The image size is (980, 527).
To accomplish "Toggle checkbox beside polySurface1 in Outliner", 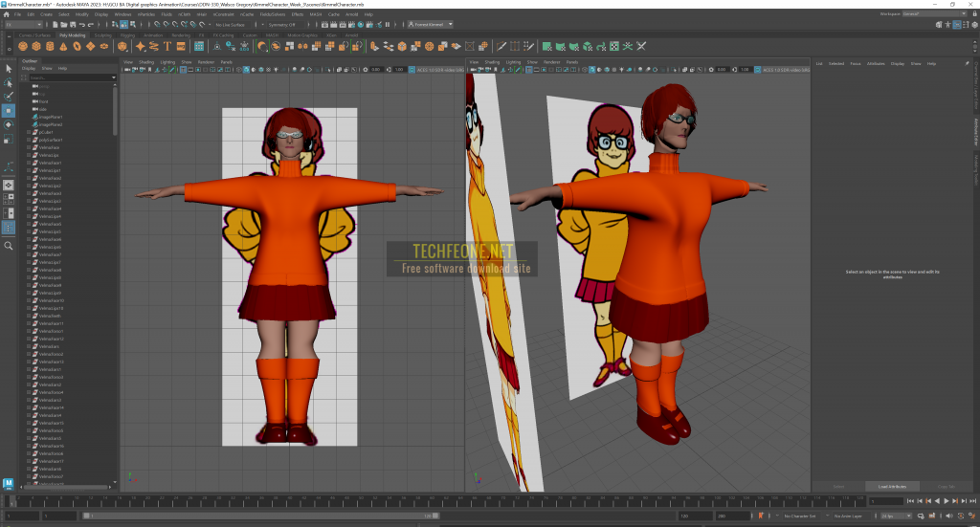I will pos(29,140).
